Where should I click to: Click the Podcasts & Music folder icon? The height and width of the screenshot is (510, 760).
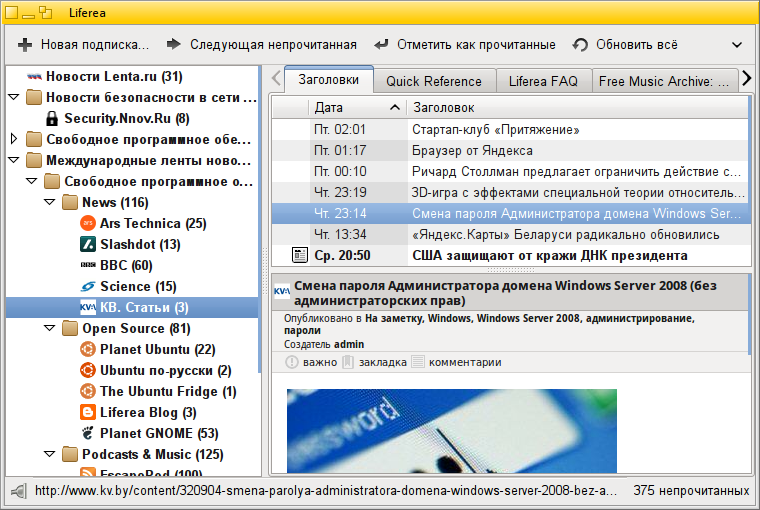70,454
